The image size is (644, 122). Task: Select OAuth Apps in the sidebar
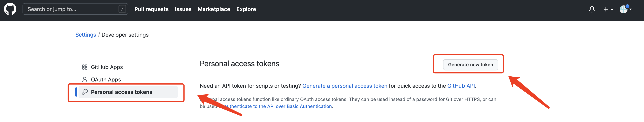pos(106,79)
